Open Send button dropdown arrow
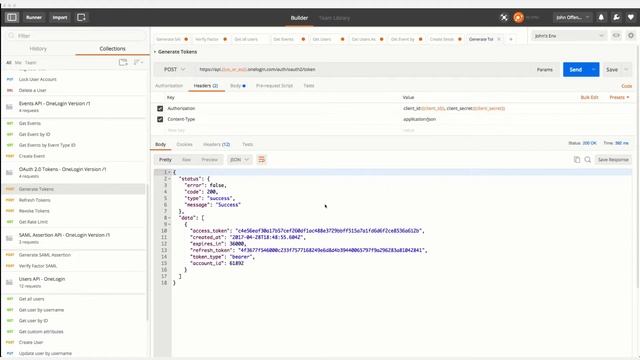Screen dimensions: 640x360 (x=593, y=69)
